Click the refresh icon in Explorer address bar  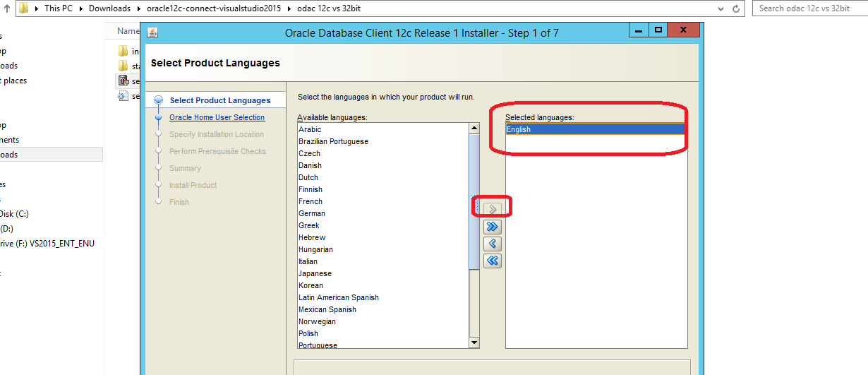click(x=737, y=8)
